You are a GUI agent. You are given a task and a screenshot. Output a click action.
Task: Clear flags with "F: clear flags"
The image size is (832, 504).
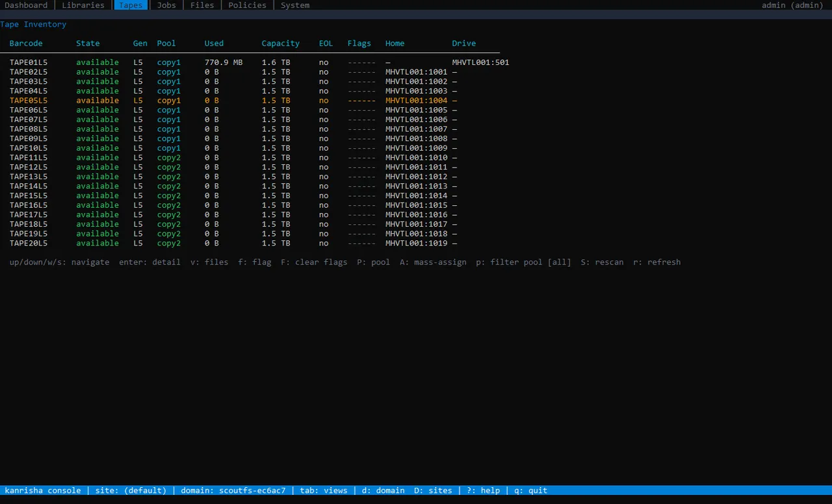click(314, 262)
